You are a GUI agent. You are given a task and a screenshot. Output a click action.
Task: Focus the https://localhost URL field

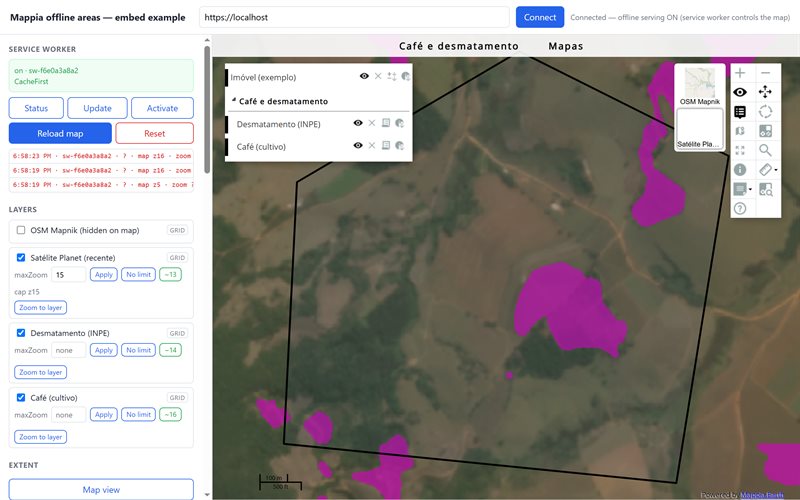[x=354, y=17]
